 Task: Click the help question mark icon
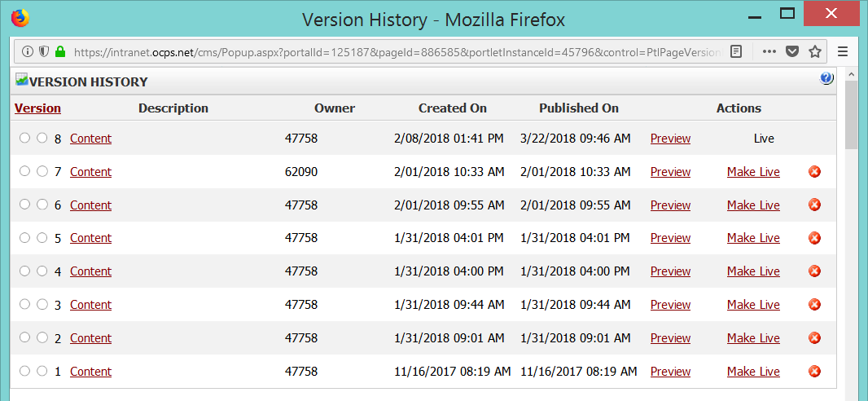826,79
